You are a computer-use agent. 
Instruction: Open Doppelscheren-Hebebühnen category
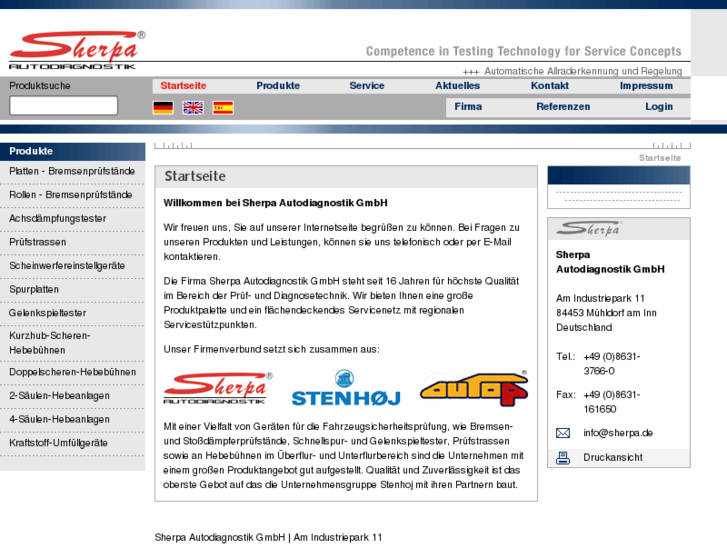(72, 372)
